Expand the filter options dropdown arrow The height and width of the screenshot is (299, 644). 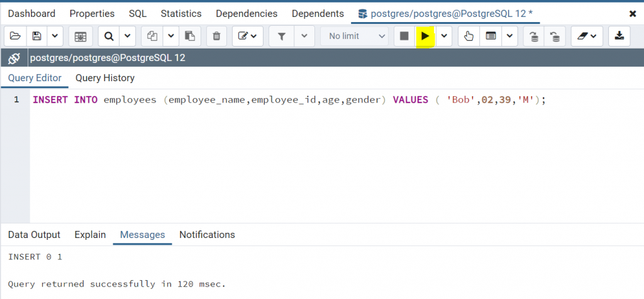pos(304,36)
